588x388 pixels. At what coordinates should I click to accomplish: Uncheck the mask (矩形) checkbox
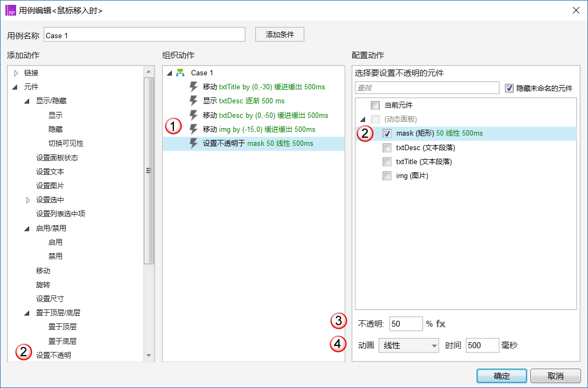pyautogui.click(x=387, y=133)
